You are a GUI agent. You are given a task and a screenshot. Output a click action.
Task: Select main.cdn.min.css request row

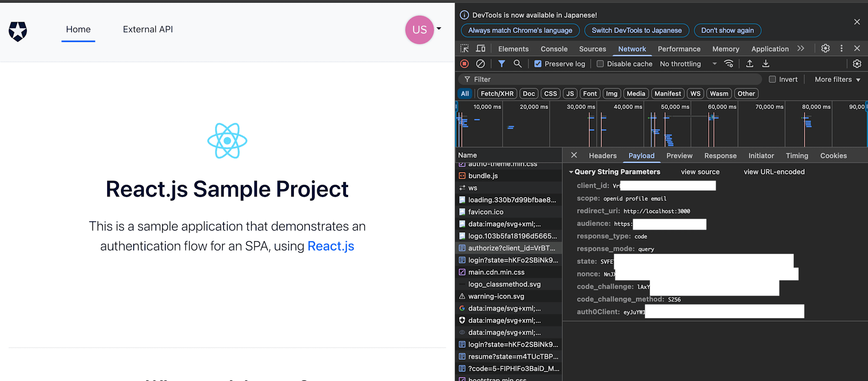[508, 272]
